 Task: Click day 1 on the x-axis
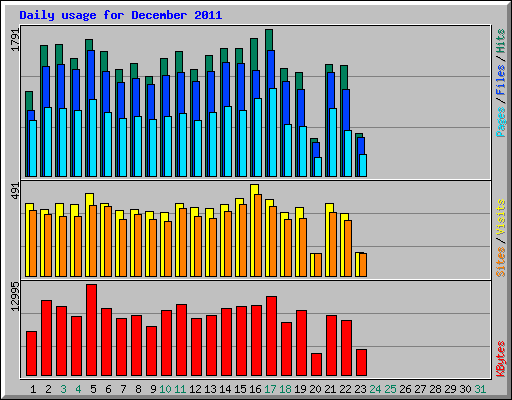click(x=33, y=389)
